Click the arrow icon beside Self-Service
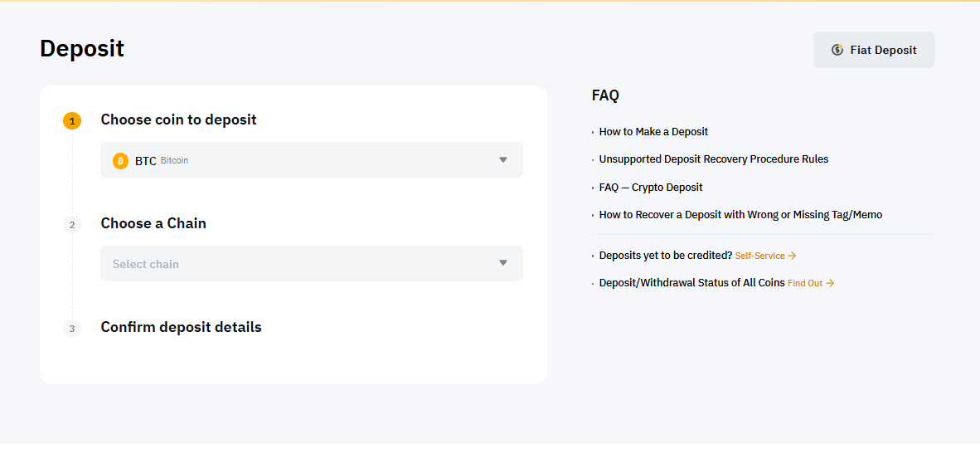The width and height of the screenshot is (980, 449). point(792,256)
